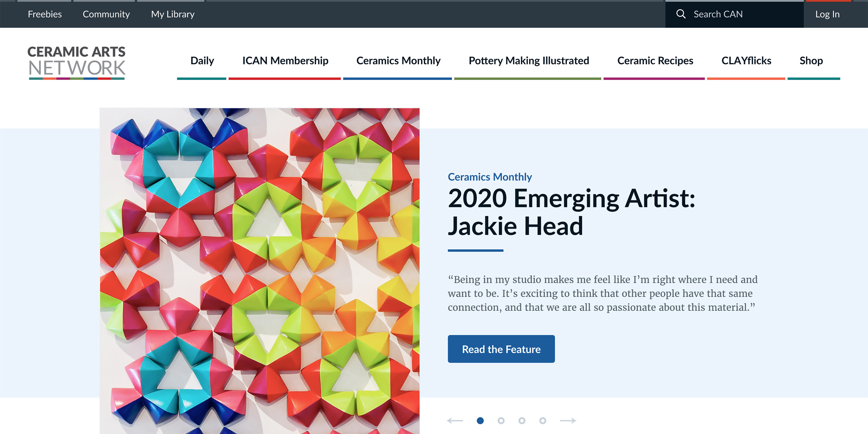The image size is (868, 434).
Task: Open the Freebies link
Action: [x=45, y=14]
